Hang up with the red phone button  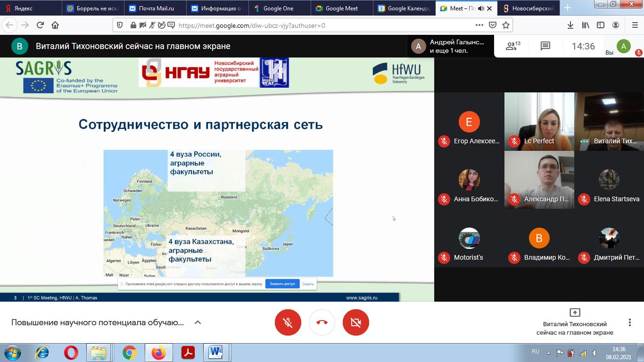[322, 322]
